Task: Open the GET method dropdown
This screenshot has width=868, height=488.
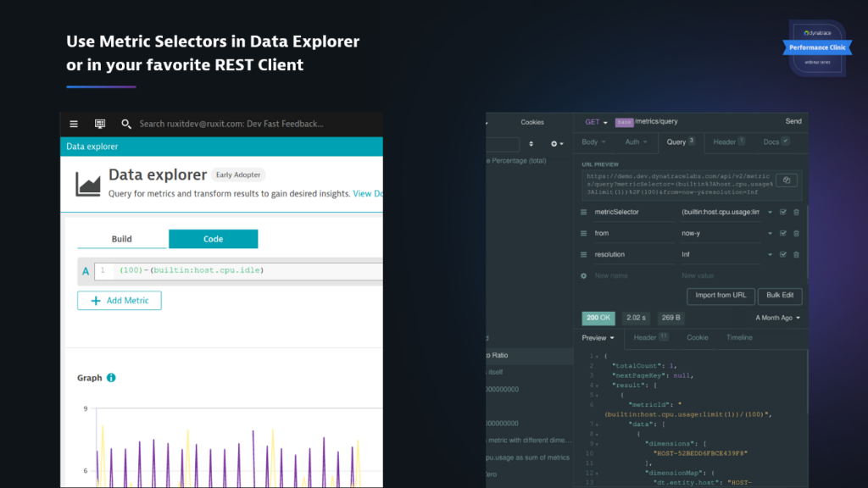Action: [596, 122]
